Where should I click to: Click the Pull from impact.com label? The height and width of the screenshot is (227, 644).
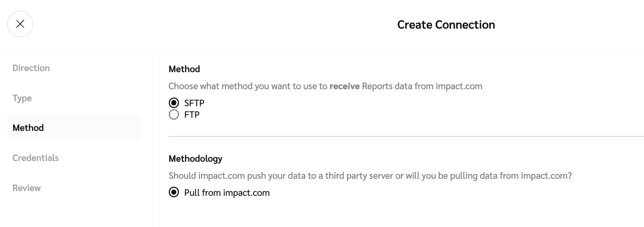(227, 193)
